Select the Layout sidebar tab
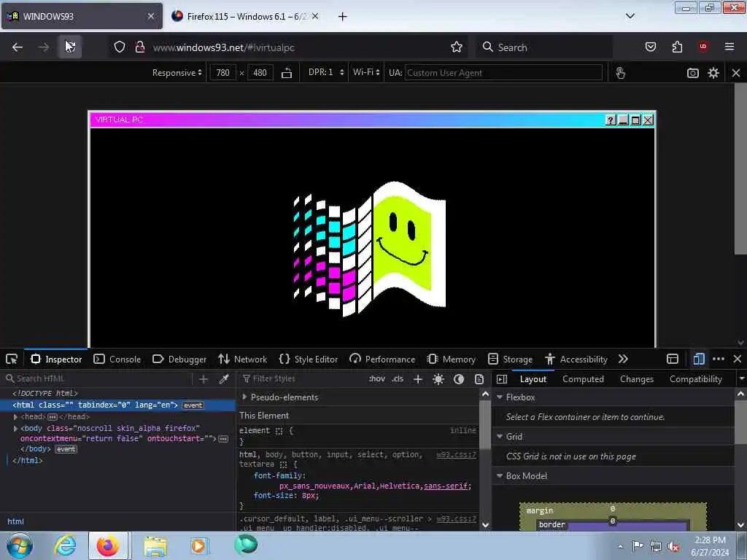The width and height of the screenshot is (747, 560). point(533,379)
